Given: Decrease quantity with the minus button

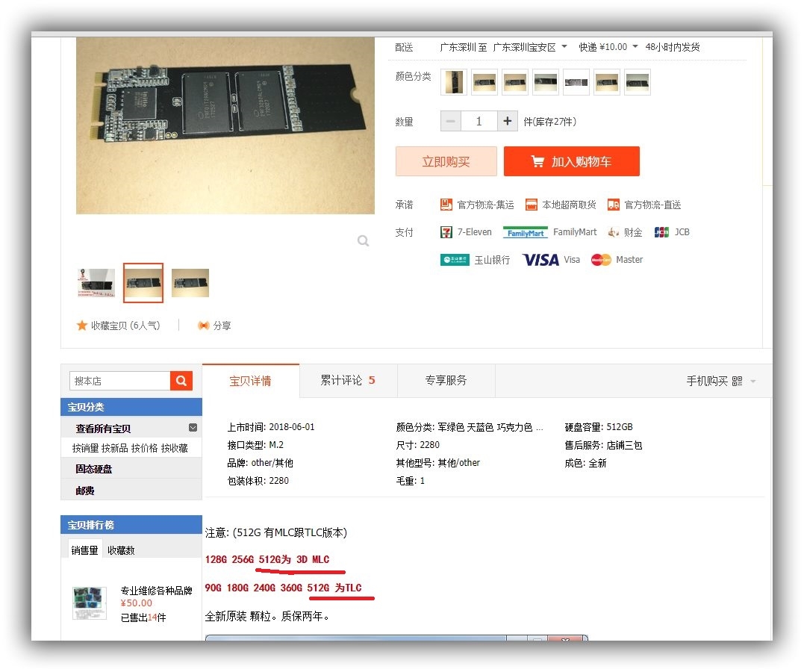Looking at the screenshot, I should (x=451, y=121).
